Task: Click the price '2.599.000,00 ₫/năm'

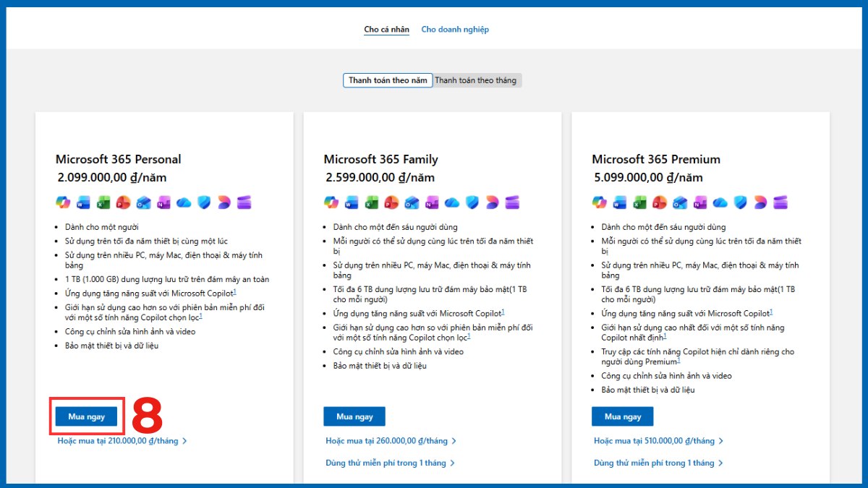Action: [380, 177]
